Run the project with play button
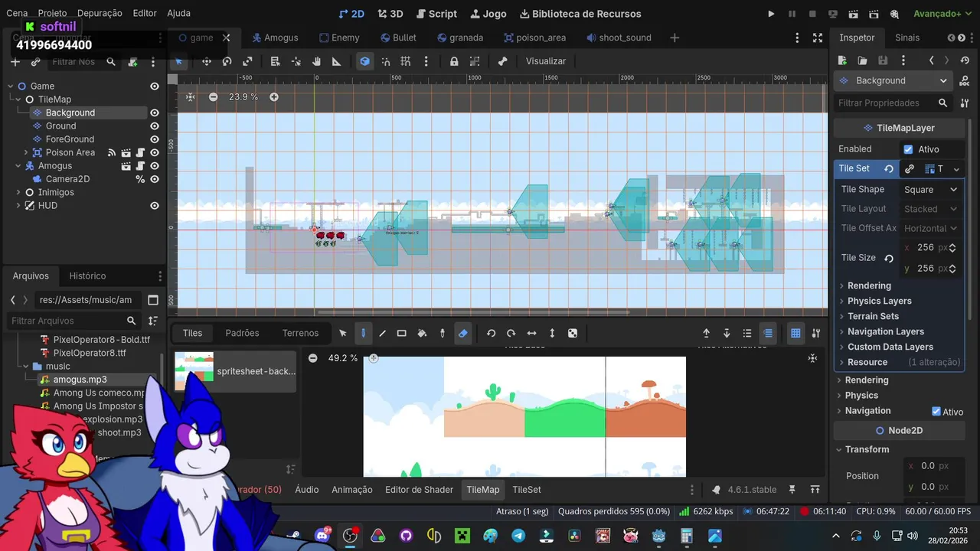Viewport: 980px width, 551px height. coord(771,14)
